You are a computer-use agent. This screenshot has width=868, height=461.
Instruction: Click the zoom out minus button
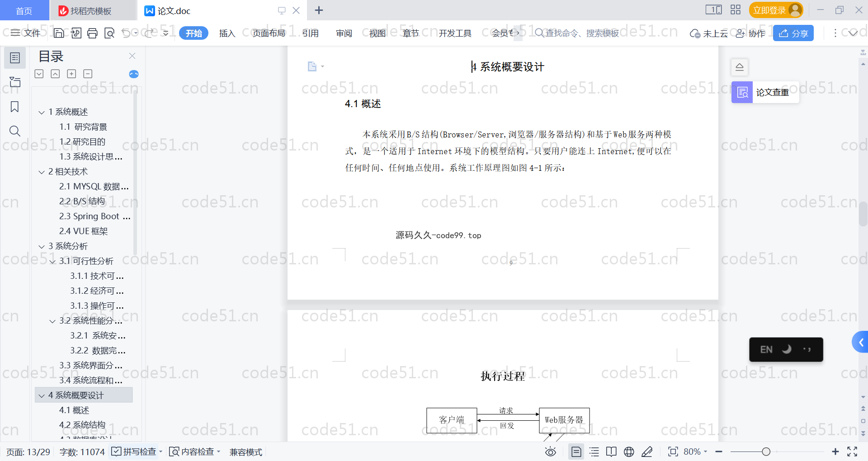pyautogui.click(x=719, y=452)
